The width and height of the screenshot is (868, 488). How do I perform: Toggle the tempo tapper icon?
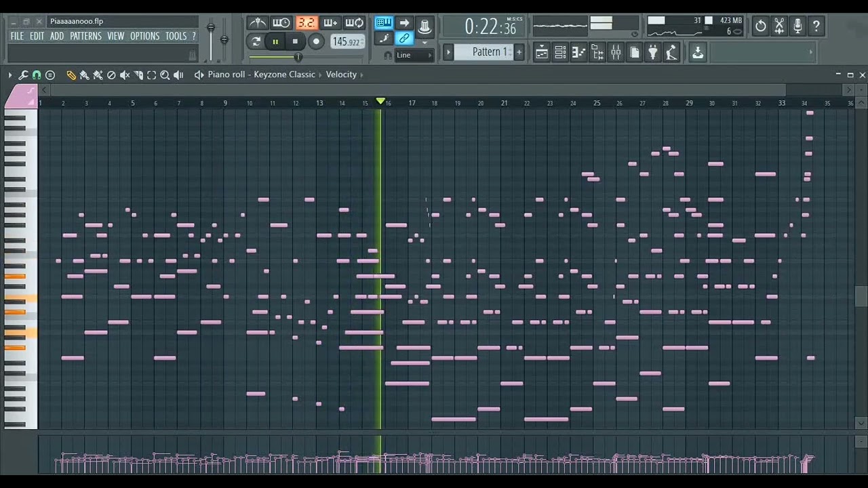click(671, 53)
